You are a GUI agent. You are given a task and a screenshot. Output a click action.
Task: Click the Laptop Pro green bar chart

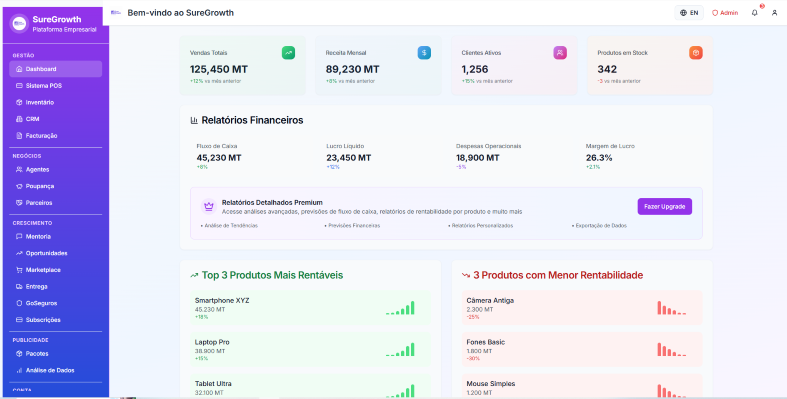pos(400,349)
